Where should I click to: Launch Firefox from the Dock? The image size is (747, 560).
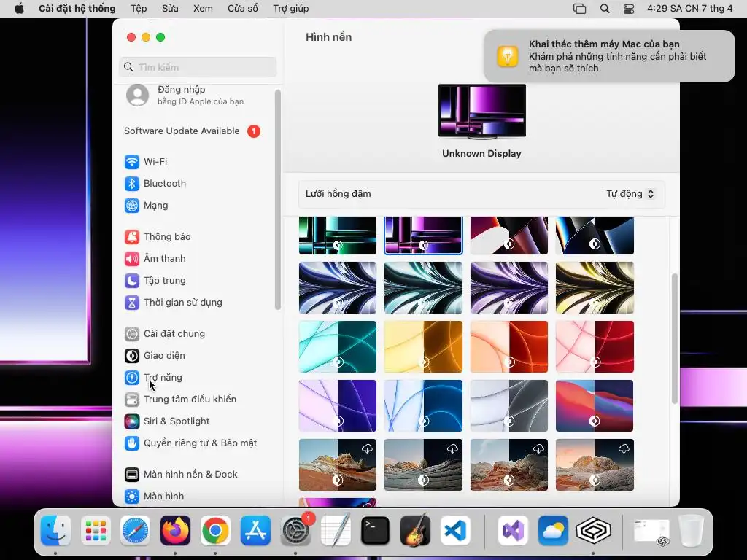click(175, 531)
